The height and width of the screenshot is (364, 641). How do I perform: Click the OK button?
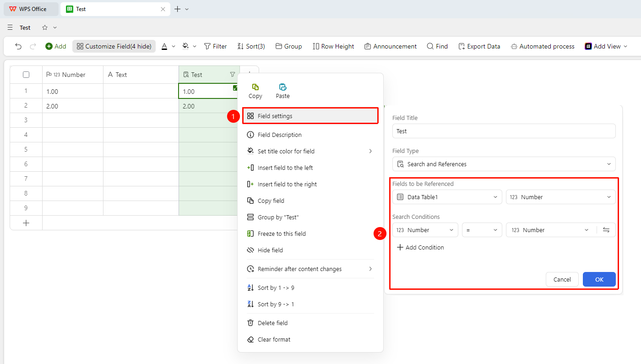click(599, 279)
